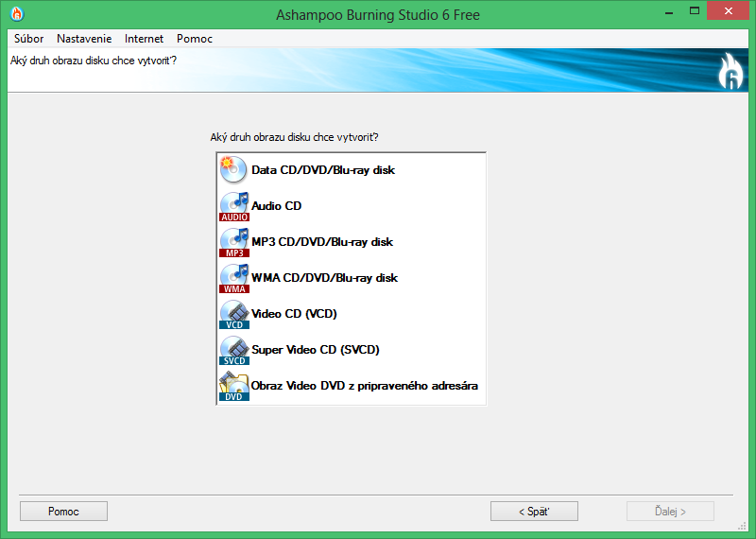Click the WMA disc icon
Image resolution: width=756 pixels, height=539 pixels.
(x=234, y=278)
